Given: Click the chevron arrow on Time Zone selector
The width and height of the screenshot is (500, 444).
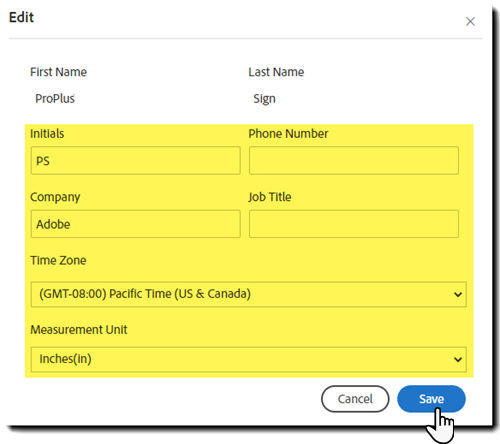Looking at the screenshot, I should [458, 294].
